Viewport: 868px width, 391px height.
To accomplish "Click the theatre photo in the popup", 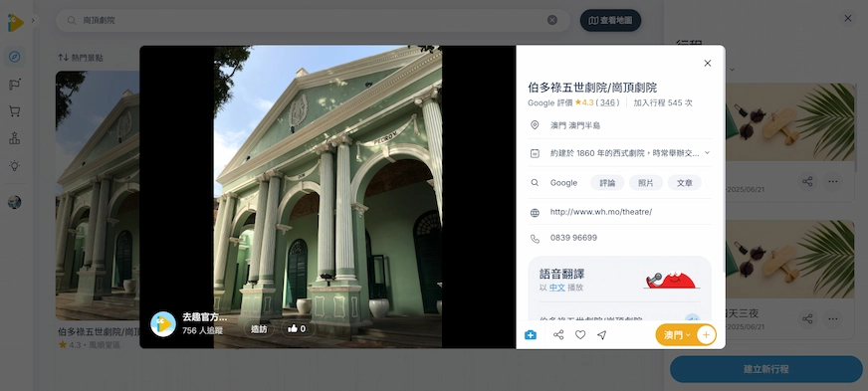I will pos(327,196).
